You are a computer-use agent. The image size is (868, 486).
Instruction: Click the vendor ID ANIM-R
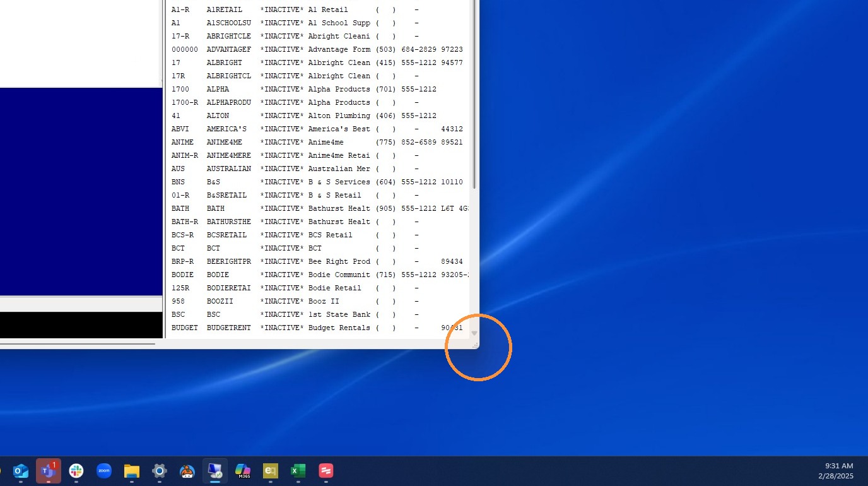185,155
